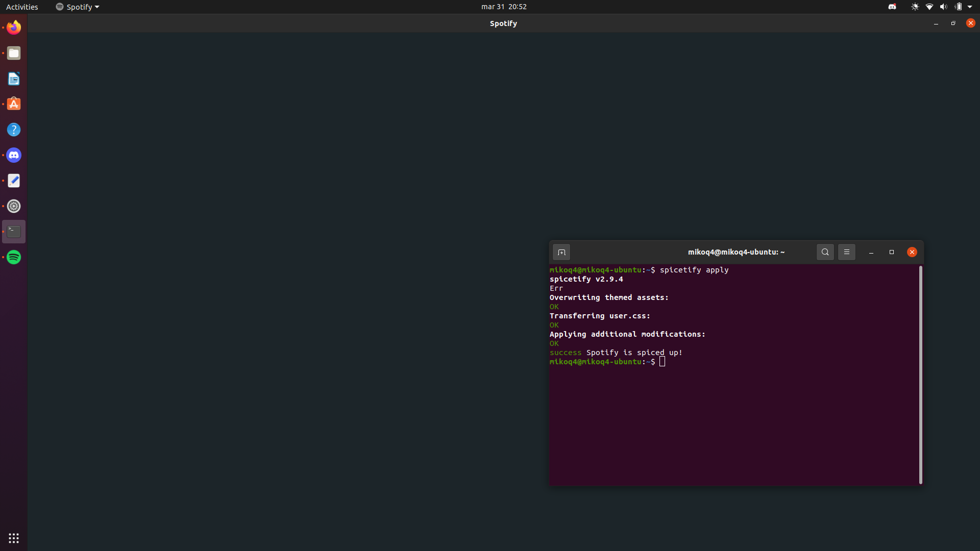The width and height of the screenshot is (980, 551).
Task: Expand the system menu arrow
Action: [x=970, y=7]
